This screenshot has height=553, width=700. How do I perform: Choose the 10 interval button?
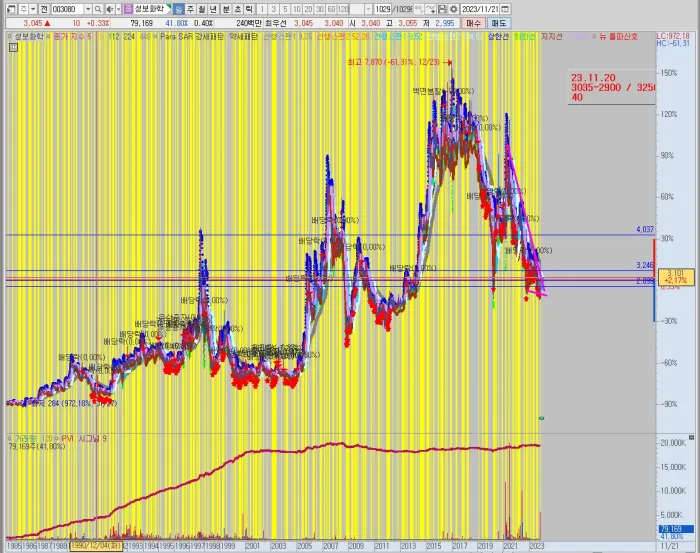297,9
